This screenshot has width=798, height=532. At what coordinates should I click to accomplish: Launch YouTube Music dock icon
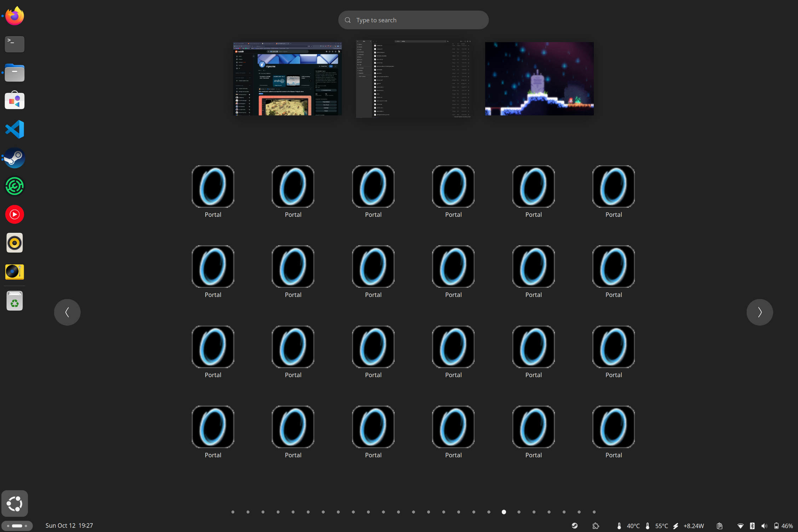(x=15, y=214)
